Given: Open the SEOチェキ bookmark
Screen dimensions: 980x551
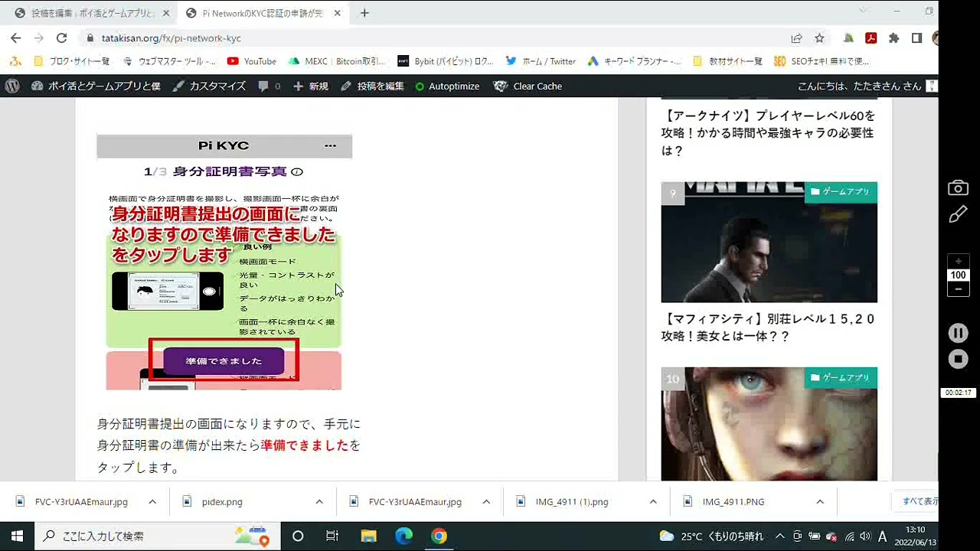Looking at the screenshot, I should pyautogui.click(x=821, y=61).
